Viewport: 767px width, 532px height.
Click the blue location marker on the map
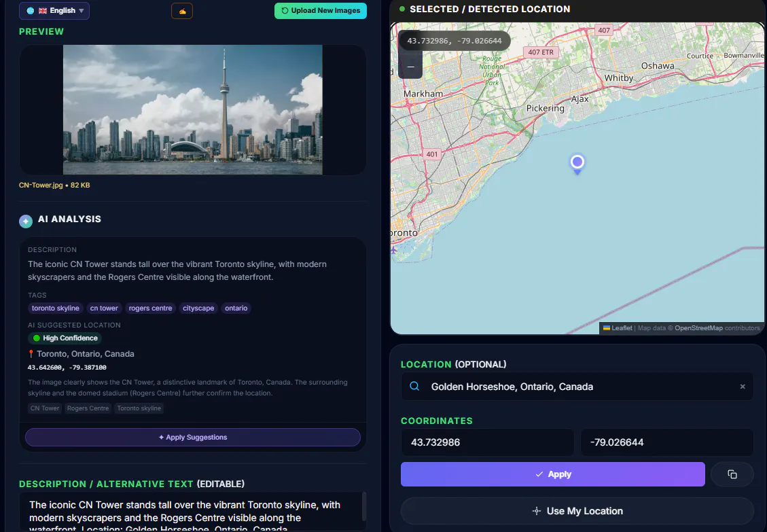click(577, 164)
